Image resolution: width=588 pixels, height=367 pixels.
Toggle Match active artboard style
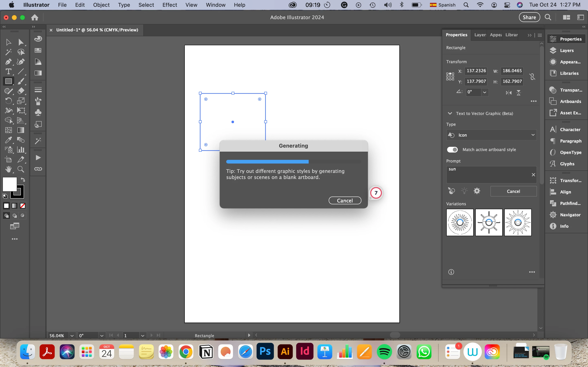452,149
